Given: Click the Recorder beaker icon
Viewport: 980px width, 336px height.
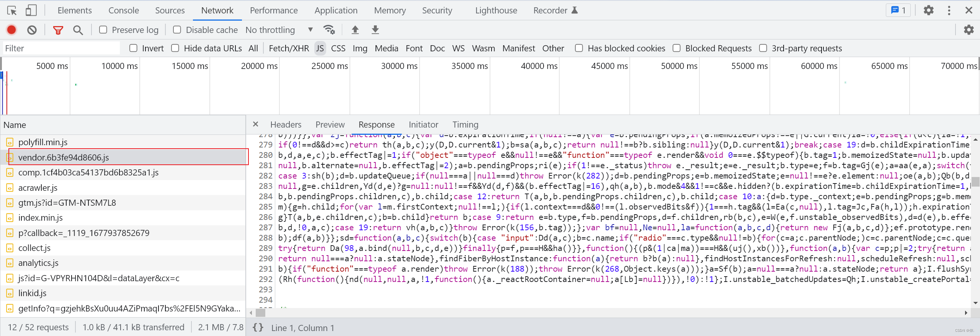Looking at the screenshot, I should (x=574, y=10).
